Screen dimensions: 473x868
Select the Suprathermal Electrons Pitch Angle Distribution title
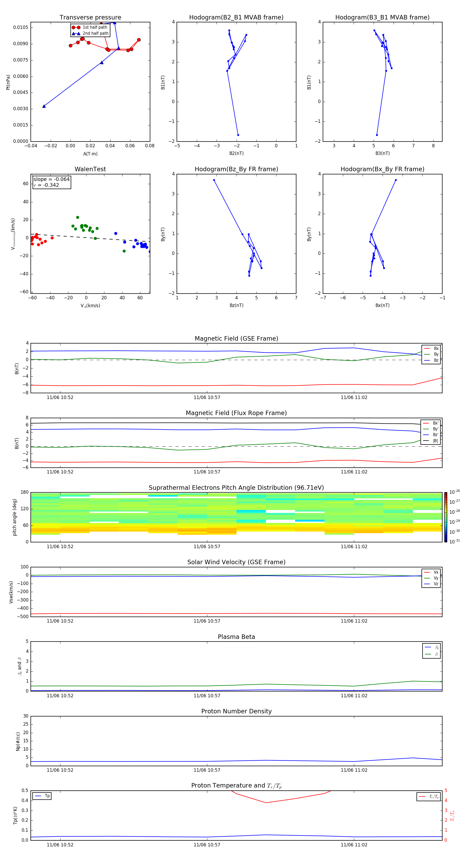click(x=236, y=488)
